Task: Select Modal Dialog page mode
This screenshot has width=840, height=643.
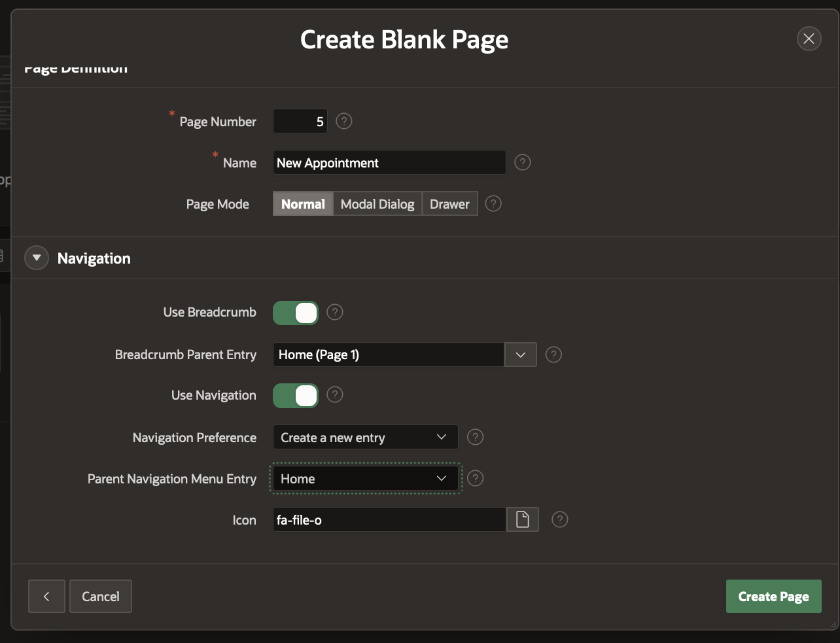Action: coord(377,203)
